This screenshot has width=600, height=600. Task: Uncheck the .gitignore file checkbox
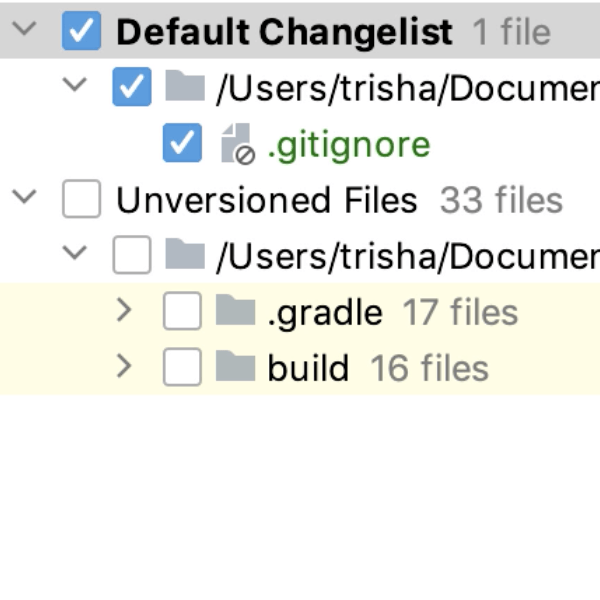tap(182, 144)
